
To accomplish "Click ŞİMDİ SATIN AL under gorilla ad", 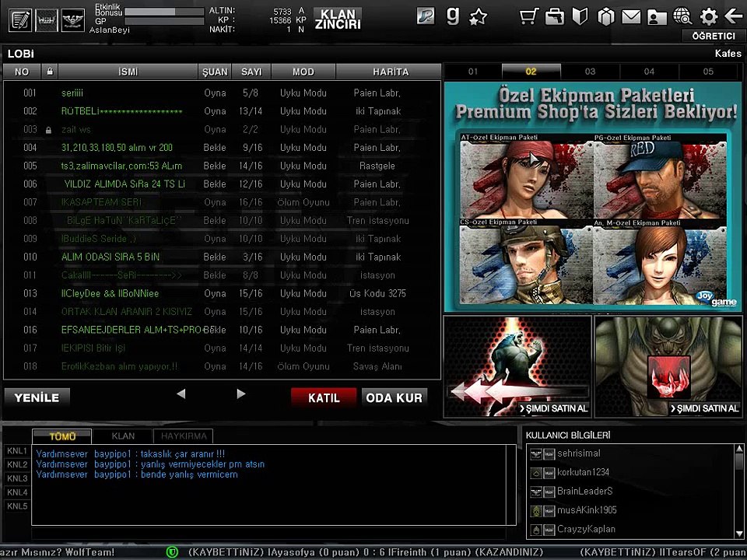I will coord(554,408).
